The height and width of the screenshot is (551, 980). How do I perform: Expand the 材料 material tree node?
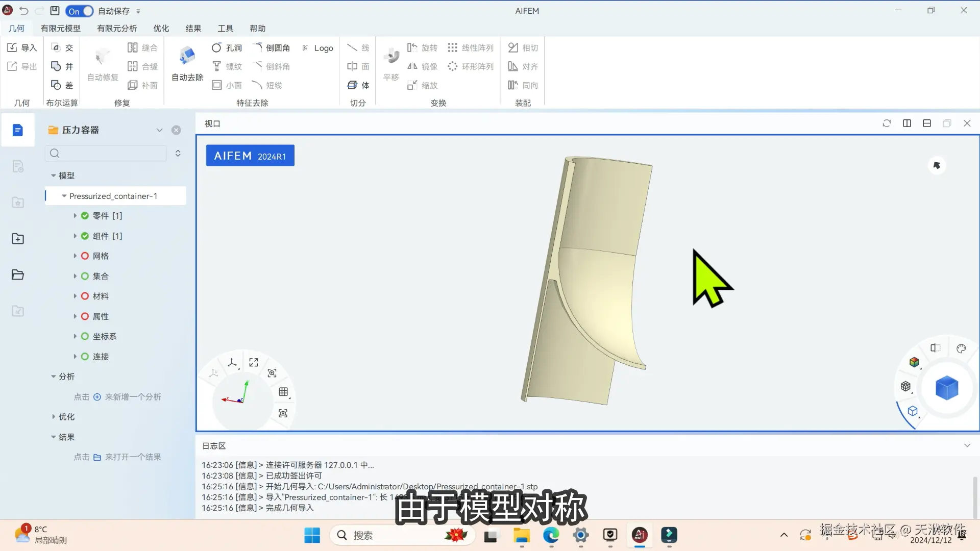click(x=75, y=296)
